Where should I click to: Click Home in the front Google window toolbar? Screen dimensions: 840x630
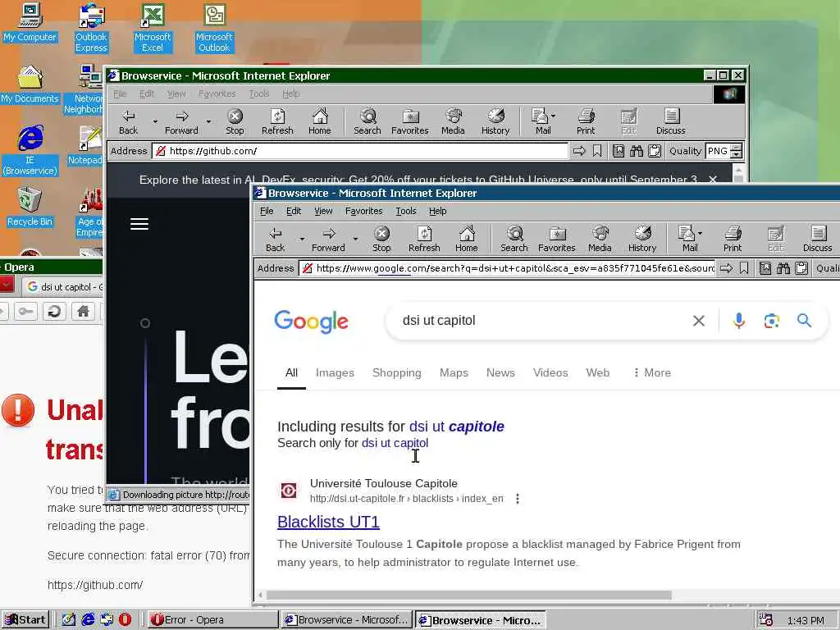pyautogui.click(x=467, y=239)
